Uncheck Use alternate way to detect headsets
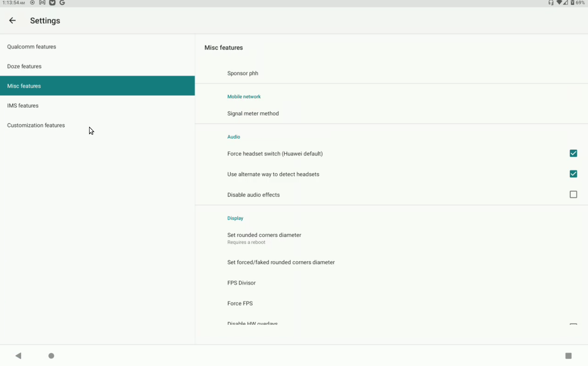The height and width of the screenshot is (366, 588). (573, 174)
